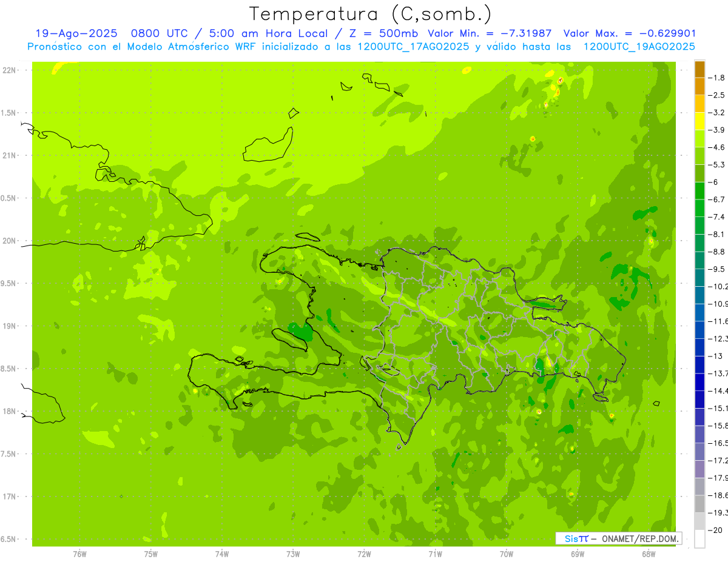Click the '20N' latitude label

tap(9, 241)
